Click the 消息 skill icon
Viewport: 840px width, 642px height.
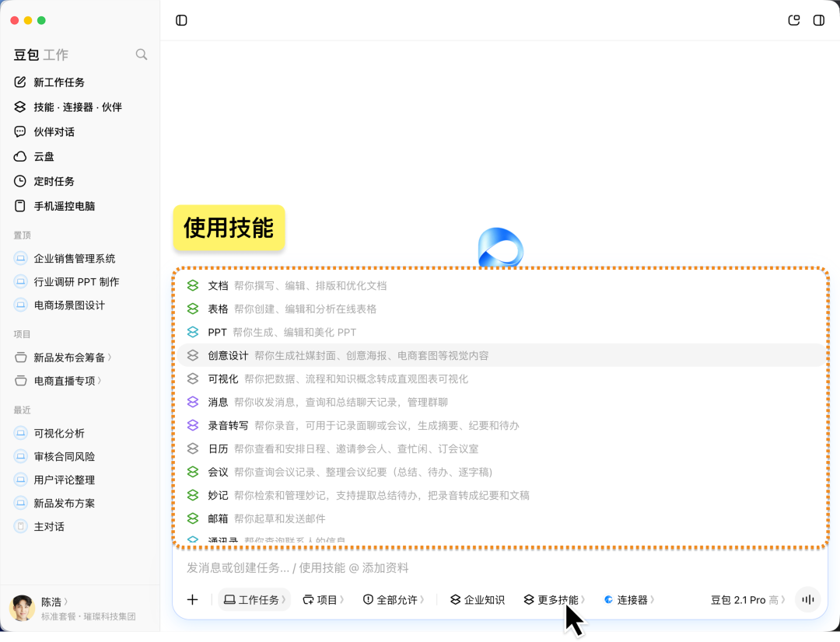tap(193, 402)
